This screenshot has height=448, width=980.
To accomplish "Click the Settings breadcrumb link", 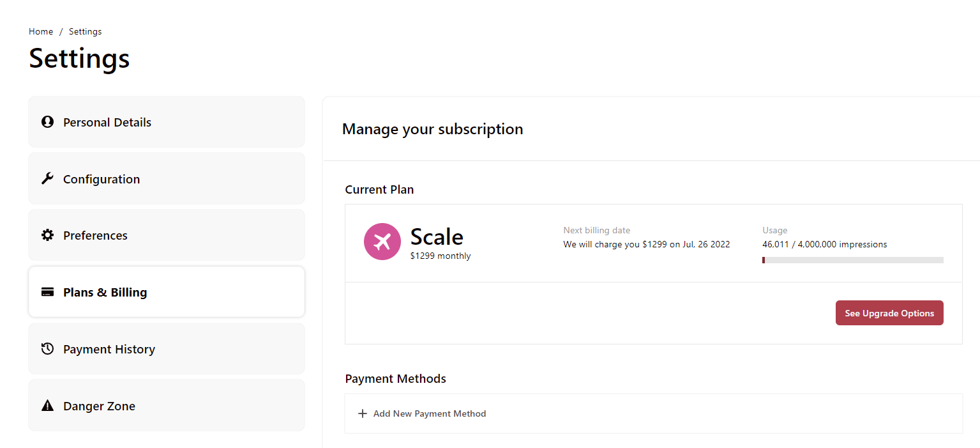I will (x=86, y=31).
